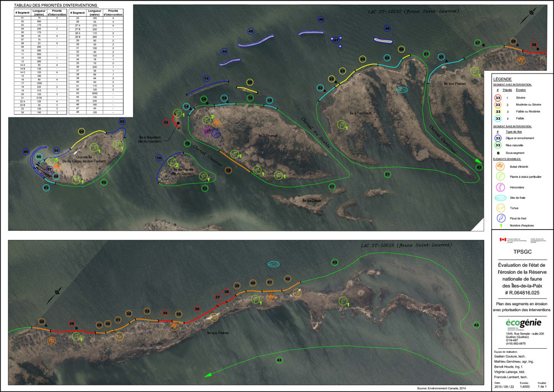Click the blue Digue et enrochement legend circle
554x392 pixels.
point(498,138)
